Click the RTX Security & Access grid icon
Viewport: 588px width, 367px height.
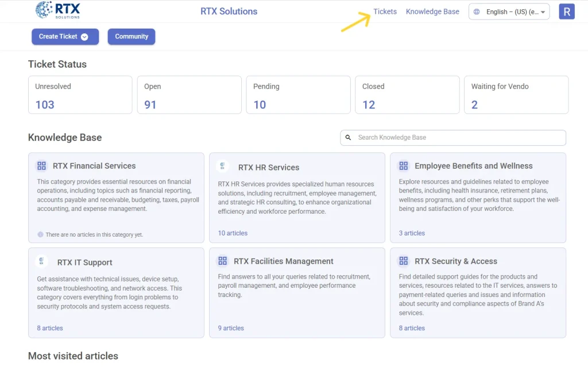(x=404, y=261)
